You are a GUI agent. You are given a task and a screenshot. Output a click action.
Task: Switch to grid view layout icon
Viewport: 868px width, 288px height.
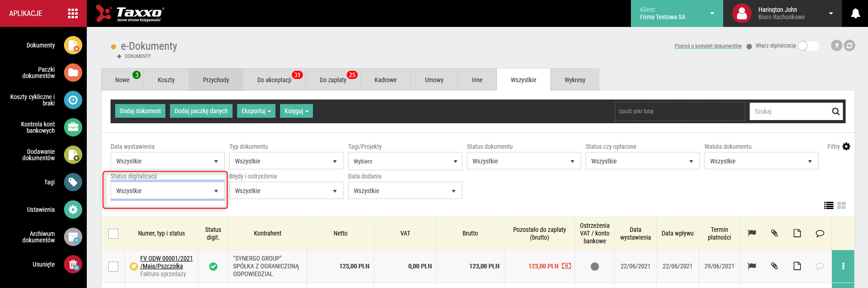pyautogui.click(x=842, y=205)
